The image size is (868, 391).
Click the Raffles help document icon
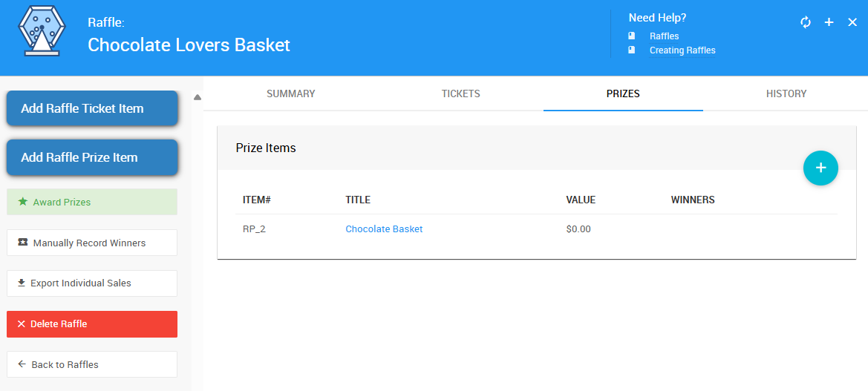click(632, 36)
